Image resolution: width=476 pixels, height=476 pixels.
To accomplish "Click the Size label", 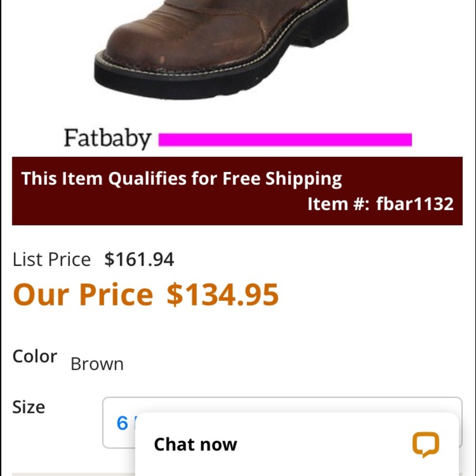I will coord(29,407).
